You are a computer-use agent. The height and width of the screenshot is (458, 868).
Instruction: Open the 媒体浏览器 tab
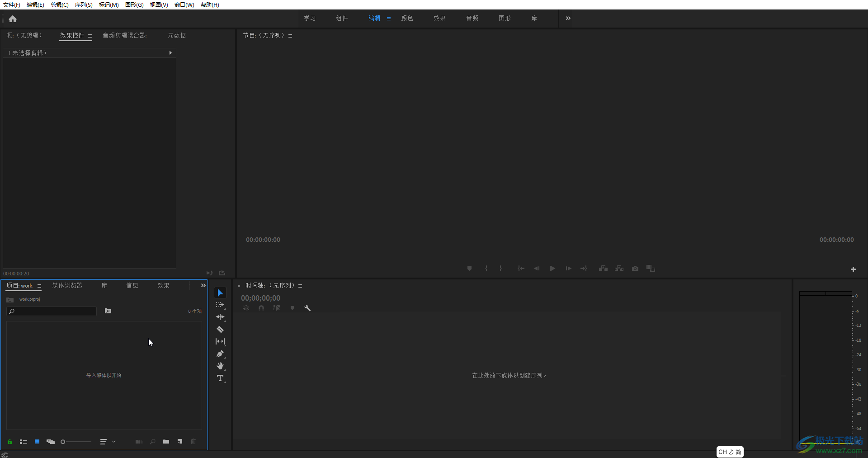pyautogui.click(x=67, y=285)
